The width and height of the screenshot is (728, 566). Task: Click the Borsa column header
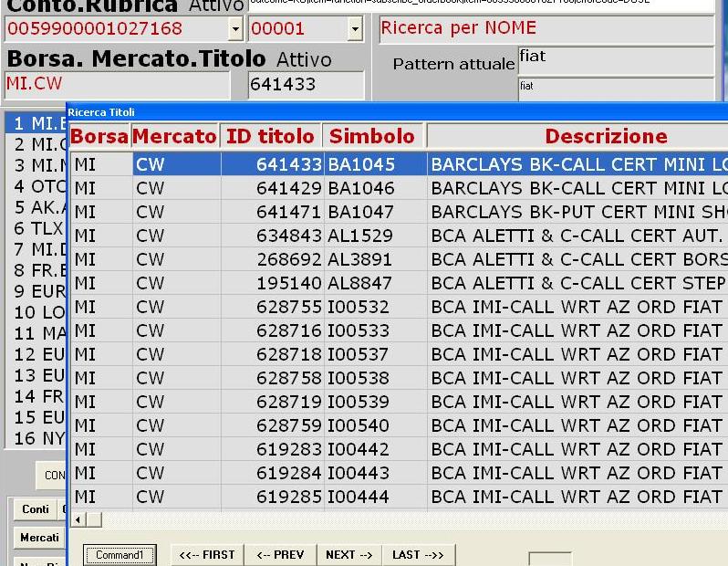[99, 137]
